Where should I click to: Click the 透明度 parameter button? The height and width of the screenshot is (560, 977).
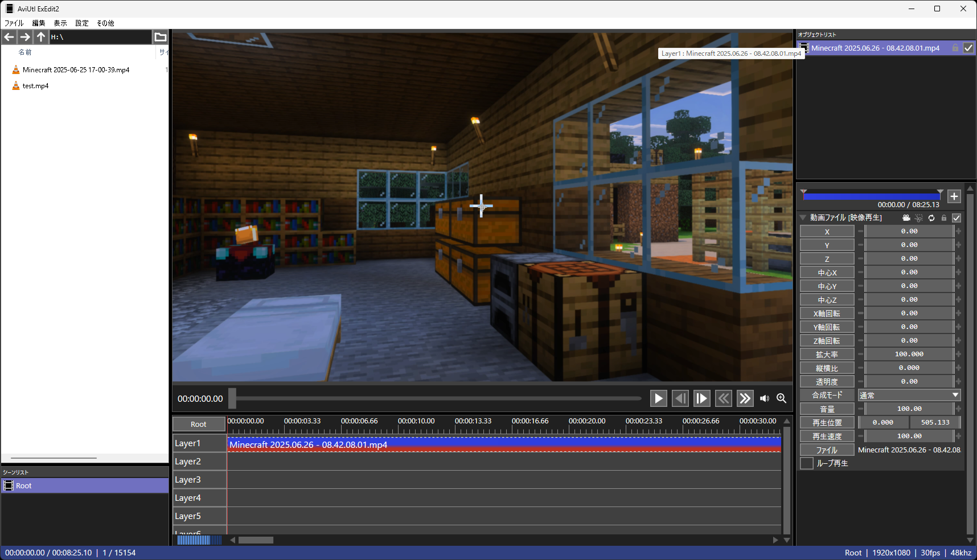tap(827, 382)
